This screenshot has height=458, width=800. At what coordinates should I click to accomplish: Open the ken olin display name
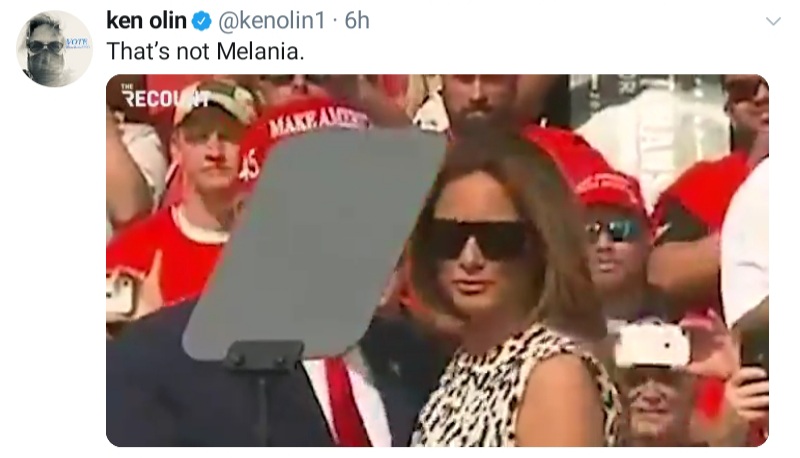146,21
